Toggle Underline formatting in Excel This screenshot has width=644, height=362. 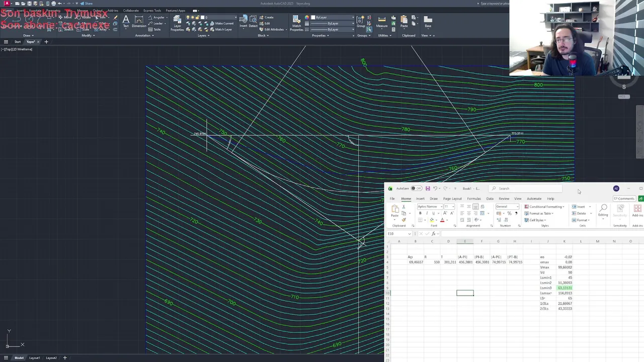pos(433,213)
